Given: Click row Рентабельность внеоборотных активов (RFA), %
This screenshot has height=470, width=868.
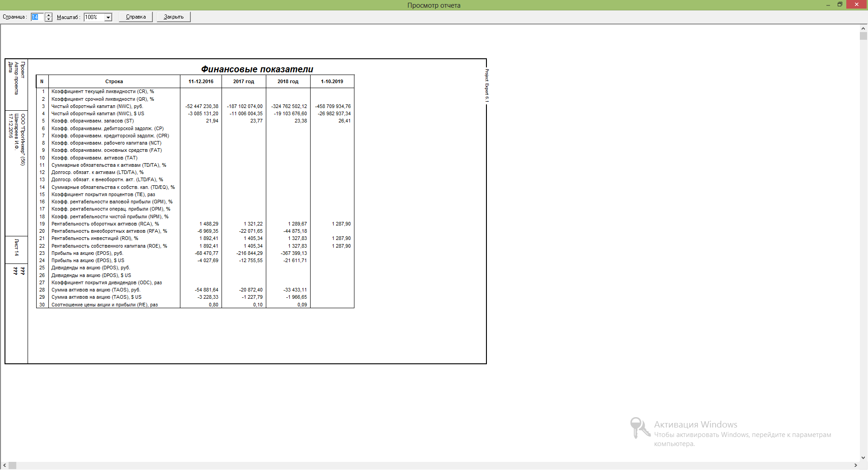Looking at the screenshot, I should [x=195, y=231].
